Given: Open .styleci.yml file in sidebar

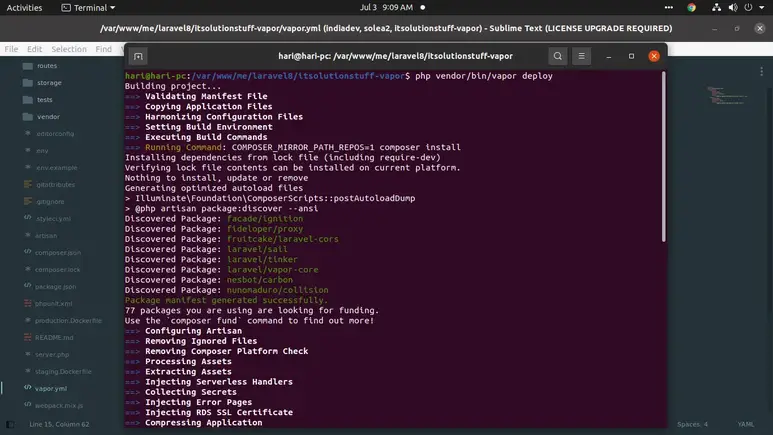Looking at the screenshot, I should [53, 218].
